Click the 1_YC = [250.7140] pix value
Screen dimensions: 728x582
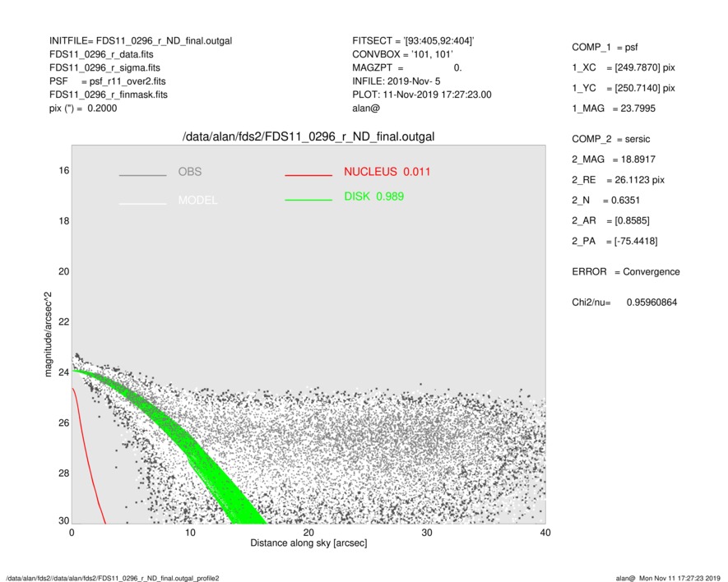click(623, 88)
